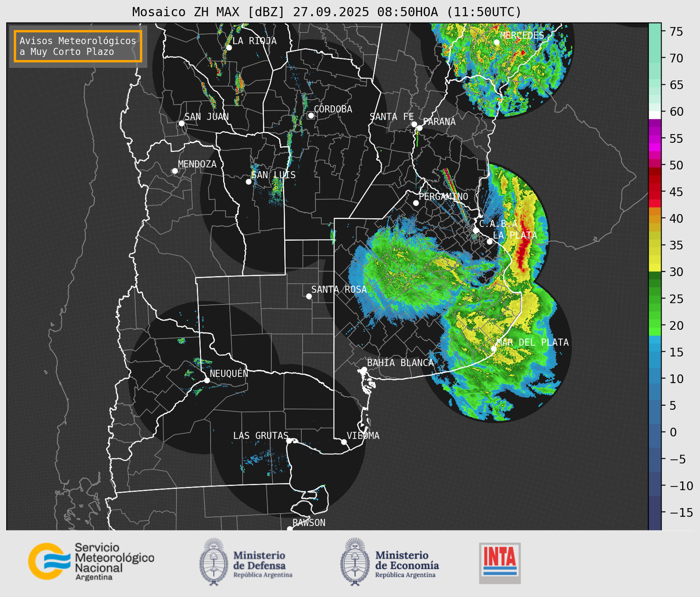Viewport: 700px width, 597px height.
Task: Click the C.A.B.A city marker dot
Action: [x=476, y=230]
